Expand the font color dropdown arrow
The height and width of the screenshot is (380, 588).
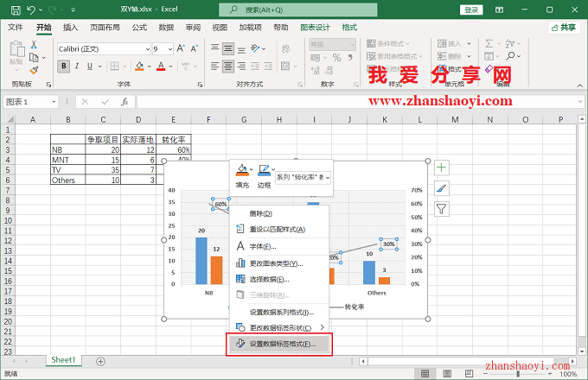pyautogui.click(x=170, y=66)
